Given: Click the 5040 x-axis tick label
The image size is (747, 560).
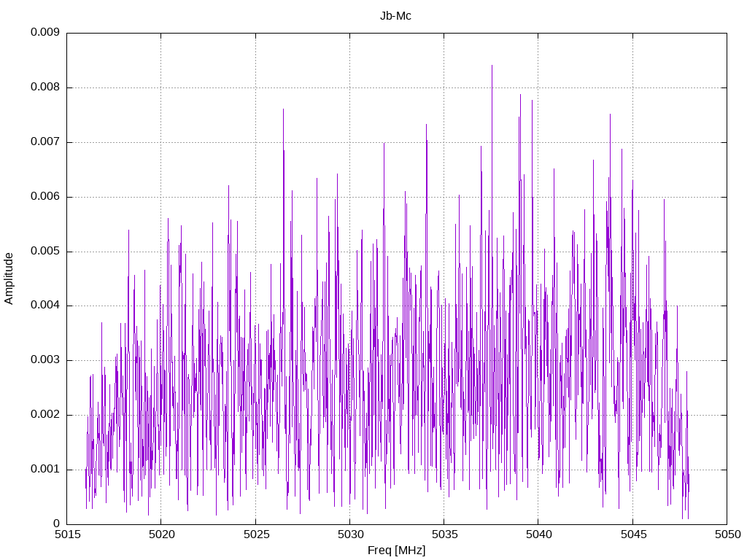Looking at the screenshot, I should [539, 534].
